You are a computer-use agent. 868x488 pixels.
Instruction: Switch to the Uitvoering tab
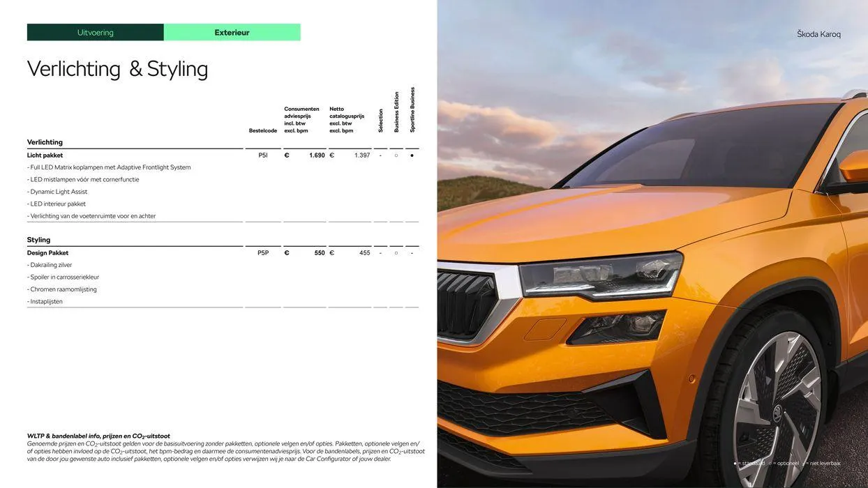95,31
